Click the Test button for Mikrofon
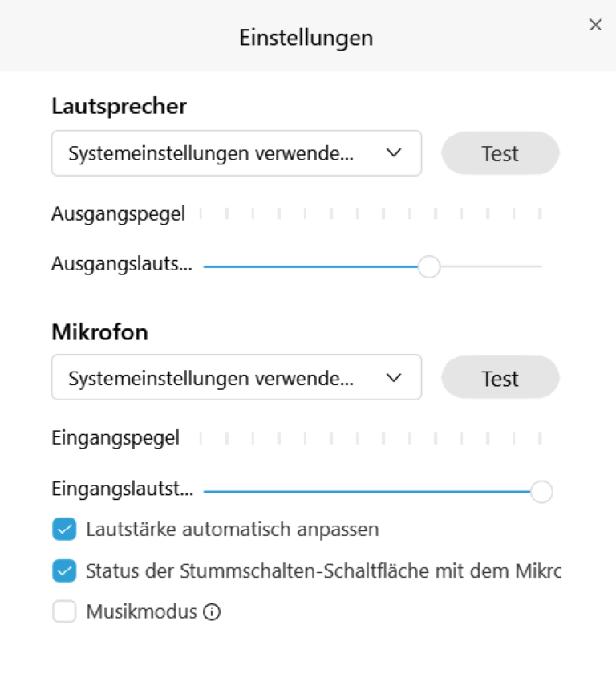The height and width of the screenshot is (674, 616). tap(500, 377)
